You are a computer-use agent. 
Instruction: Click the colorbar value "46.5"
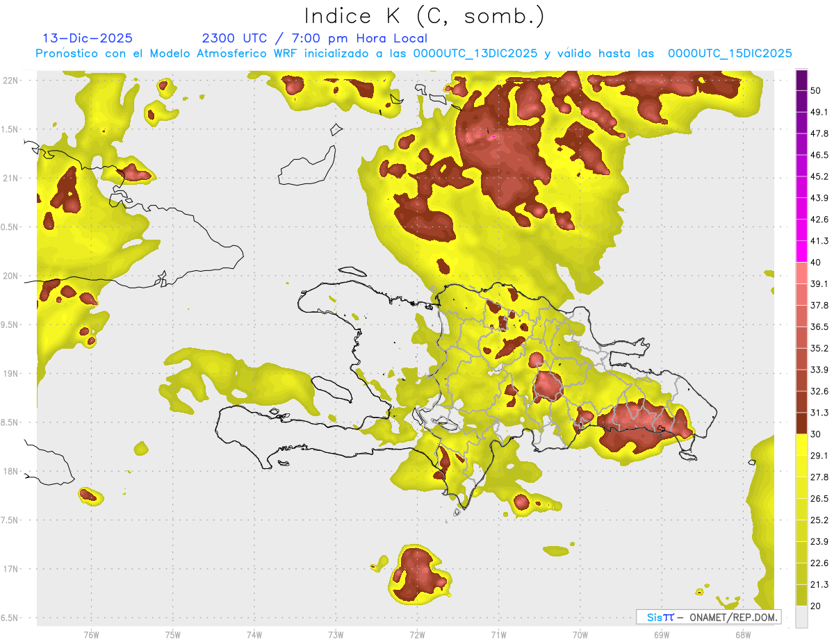point(819,155)
